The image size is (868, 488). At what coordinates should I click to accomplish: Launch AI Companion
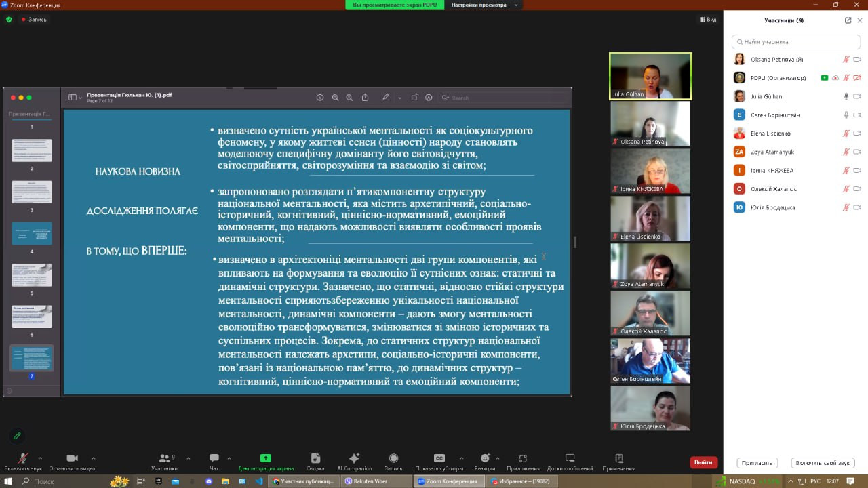pos(354,462)
